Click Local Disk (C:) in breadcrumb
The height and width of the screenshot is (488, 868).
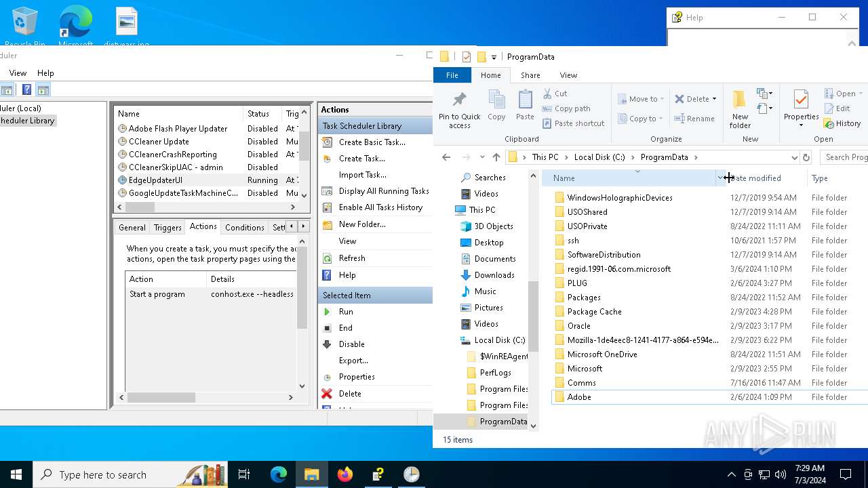pos(599,157)
